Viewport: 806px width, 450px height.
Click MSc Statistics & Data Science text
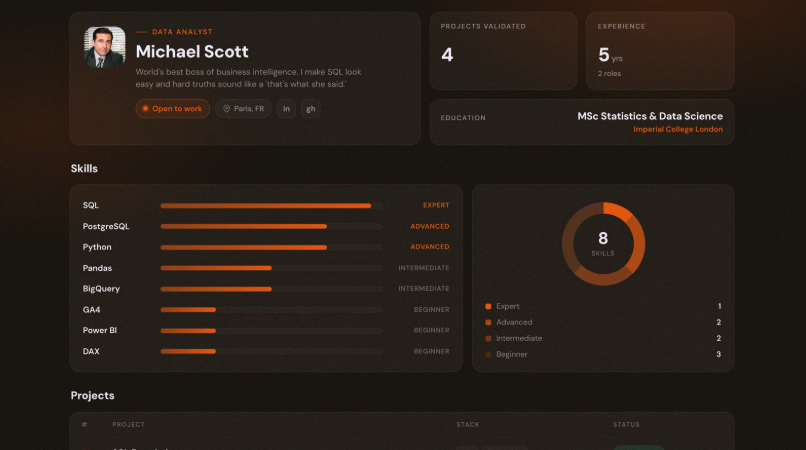650,116
